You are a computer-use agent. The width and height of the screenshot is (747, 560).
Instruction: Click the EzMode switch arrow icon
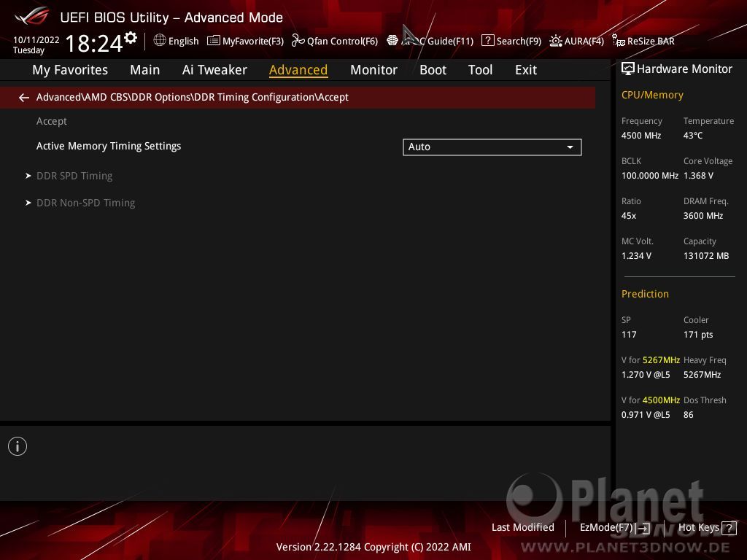pos(643,528)
